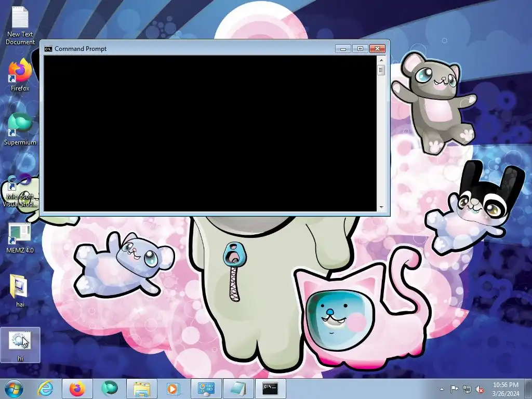Click inside the black Command Prompt console area
Screen dimensions: 532x399
210,134
